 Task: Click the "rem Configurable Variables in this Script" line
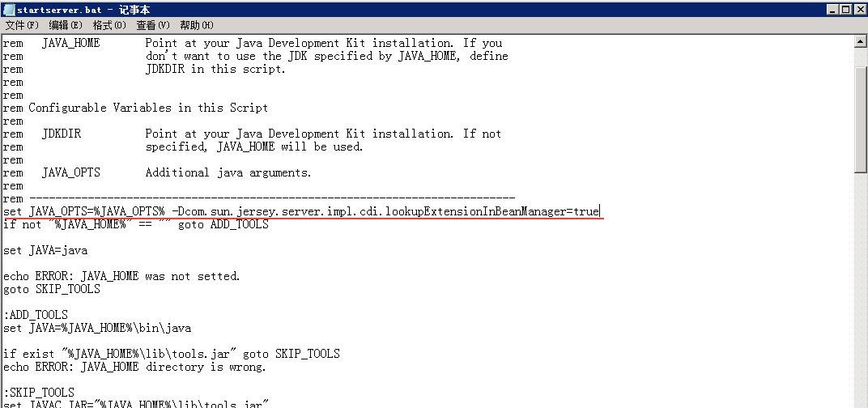pyautogui.click(x=135, y=108)
